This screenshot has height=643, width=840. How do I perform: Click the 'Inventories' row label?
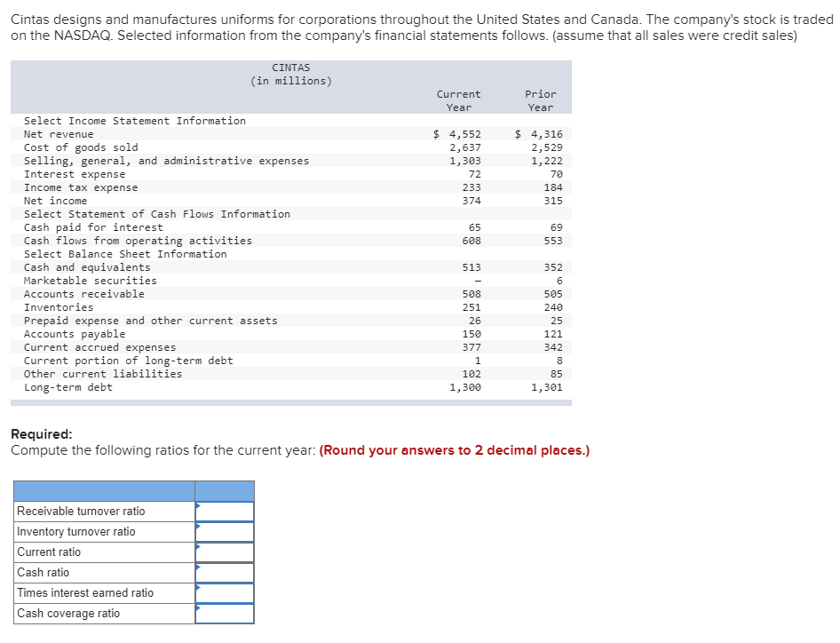(59, 307)
